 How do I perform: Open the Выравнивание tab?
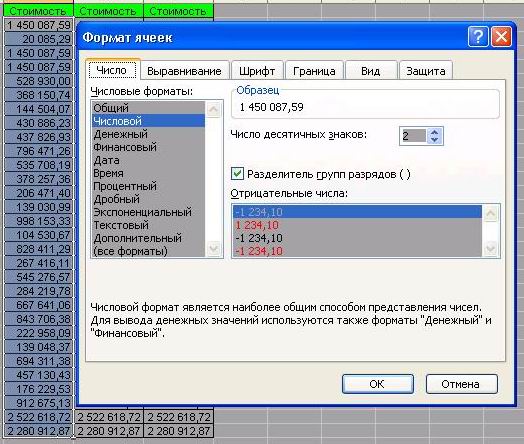184,71
